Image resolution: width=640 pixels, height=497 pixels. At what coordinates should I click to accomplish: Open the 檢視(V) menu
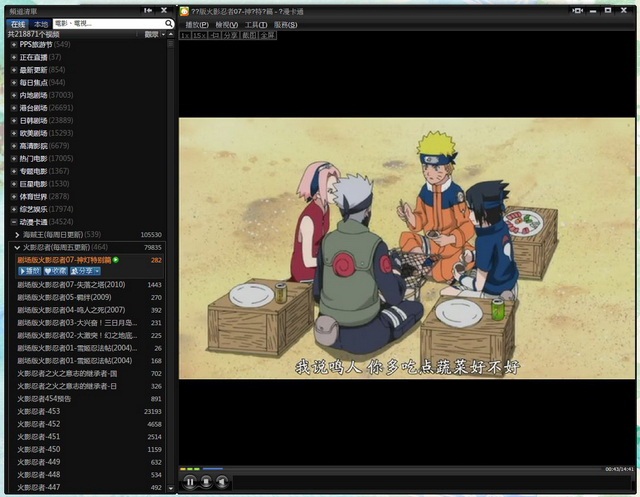tap(227, 25)
